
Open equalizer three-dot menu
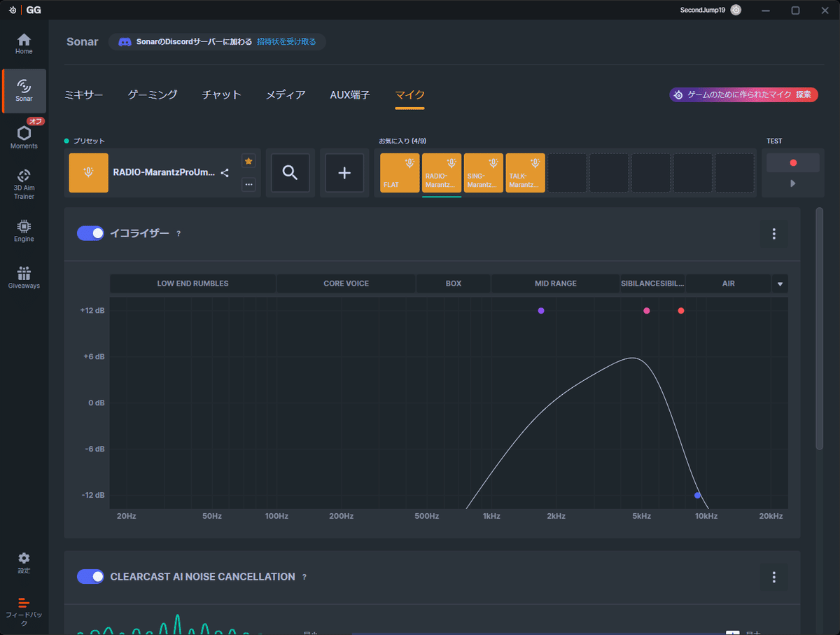pos(773,234)
